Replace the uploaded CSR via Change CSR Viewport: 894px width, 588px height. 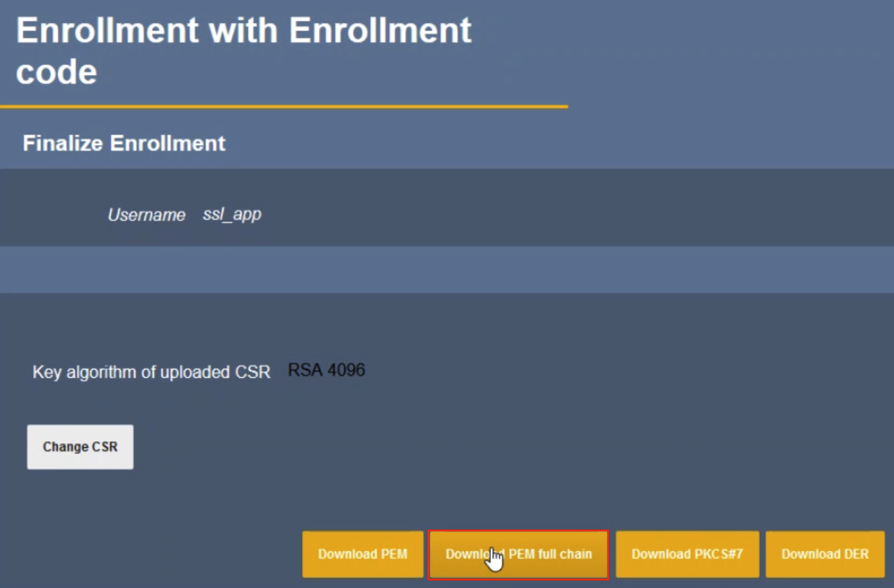(x=80, y=447)
